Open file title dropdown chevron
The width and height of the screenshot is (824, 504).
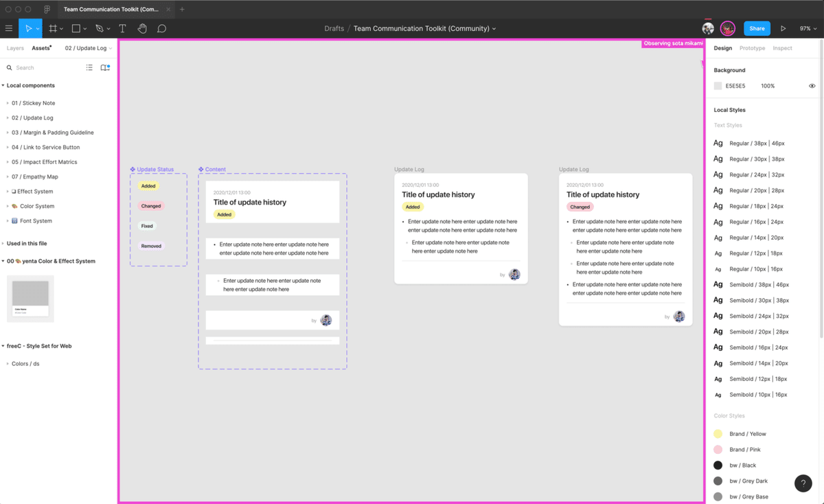click(x=494, y=29)
